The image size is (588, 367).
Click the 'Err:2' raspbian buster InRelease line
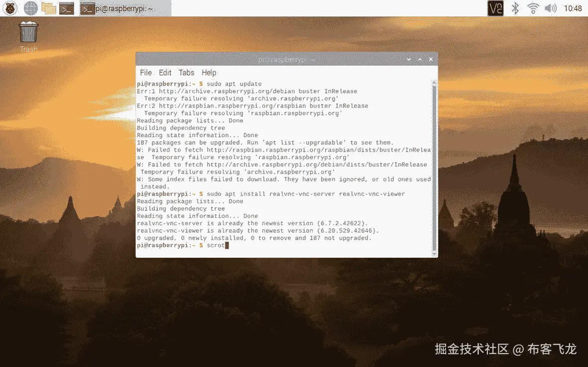(x=252, y=106)
